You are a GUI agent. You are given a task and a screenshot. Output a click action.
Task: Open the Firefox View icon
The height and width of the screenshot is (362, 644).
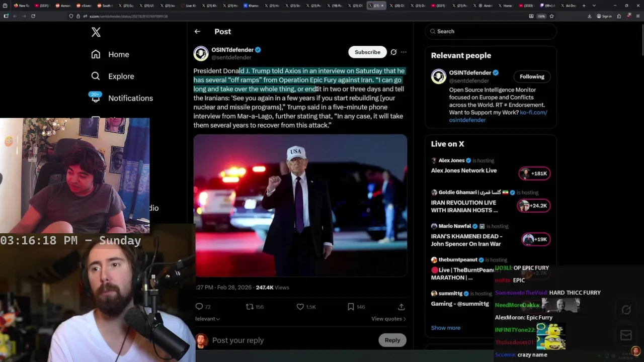6,6
